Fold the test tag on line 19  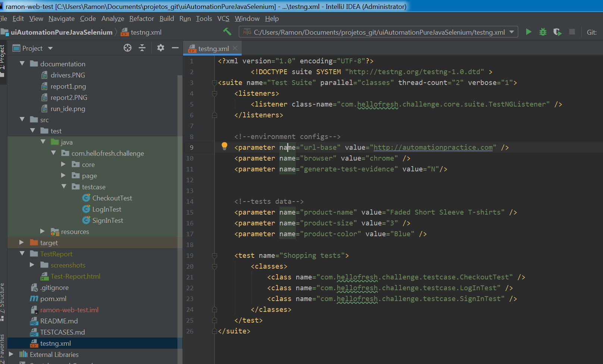[214, 256]
